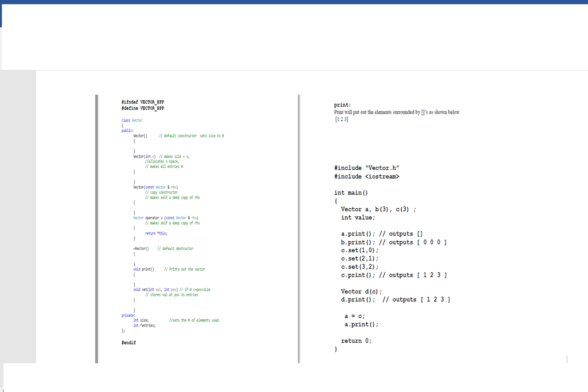Viewport: 588px width, 392px height.
Task: Select the '#include <iostream>' line
Action: [367, 176]
